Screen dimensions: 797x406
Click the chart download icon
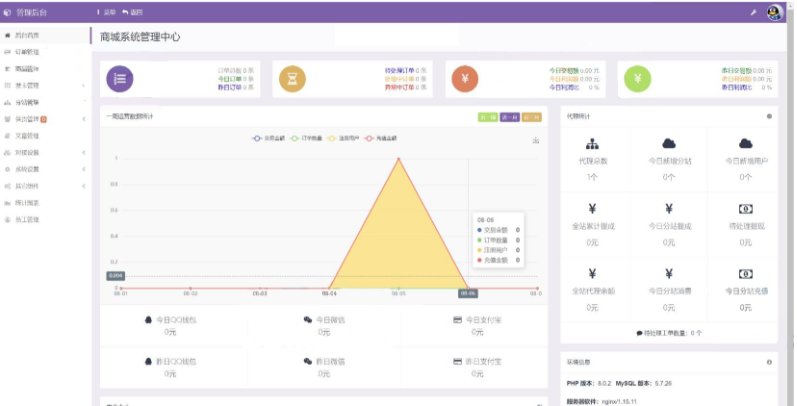[x=536, y=140]
